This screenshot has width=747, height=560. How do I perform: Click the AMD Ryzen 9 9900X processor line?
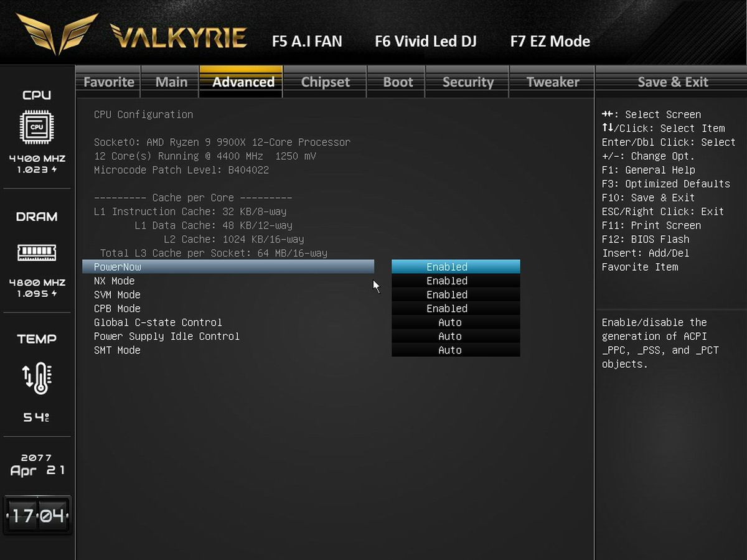222,142
